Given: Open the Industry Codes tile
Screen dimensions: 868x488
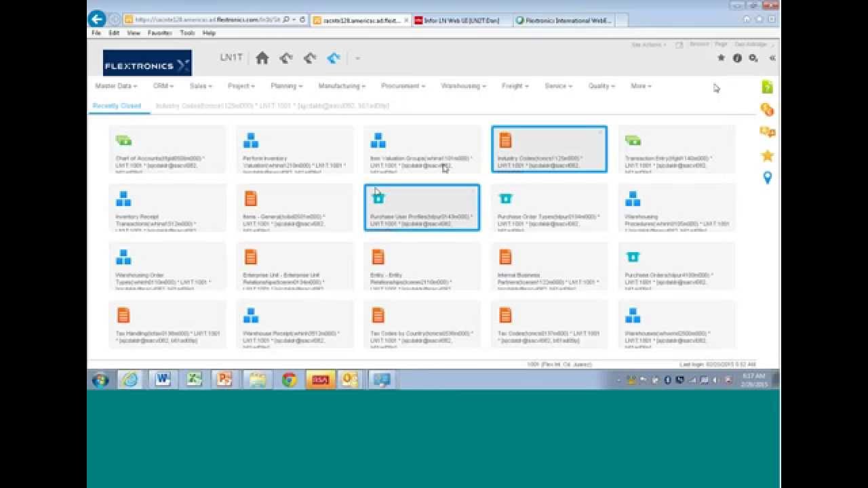Looking at the screenshot, I should tap(549, 149).
